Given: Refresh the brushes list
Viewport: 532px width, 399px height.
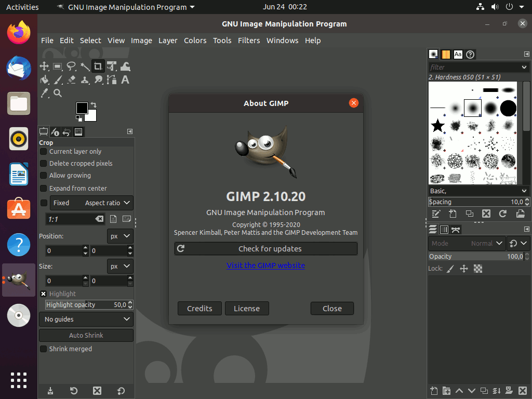Looking at the screenshot, I should [503, 214].
